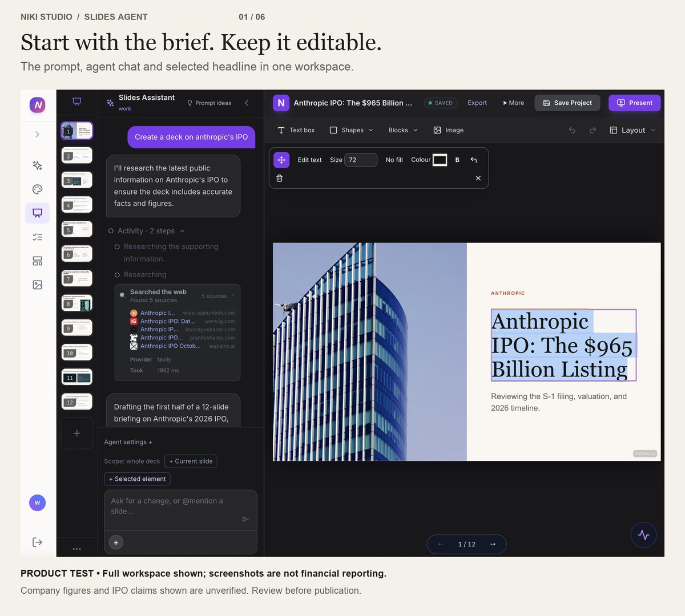The image size is (685, 616).
Task: Expand Agent settings
Action: [x=128, y=442]
